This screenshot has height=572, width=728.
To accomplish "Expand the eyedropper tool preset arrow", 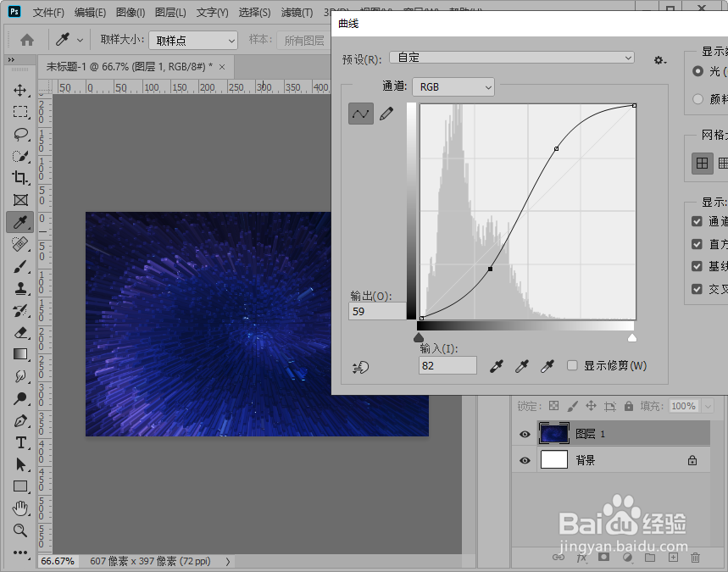I will coord(80,41).
